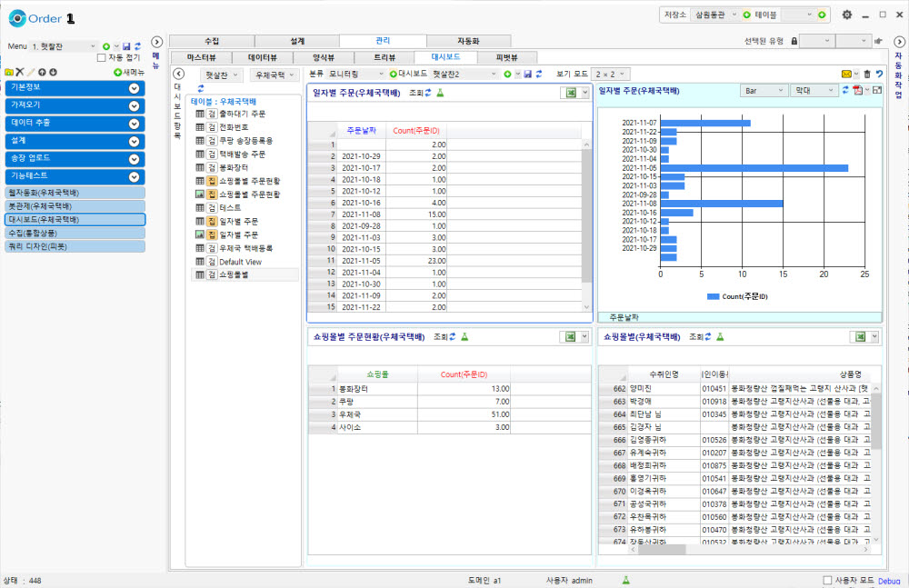Click the green add icon after 테이블 dropdown
The height and width of the screenshot is (588, 909).
822,15
